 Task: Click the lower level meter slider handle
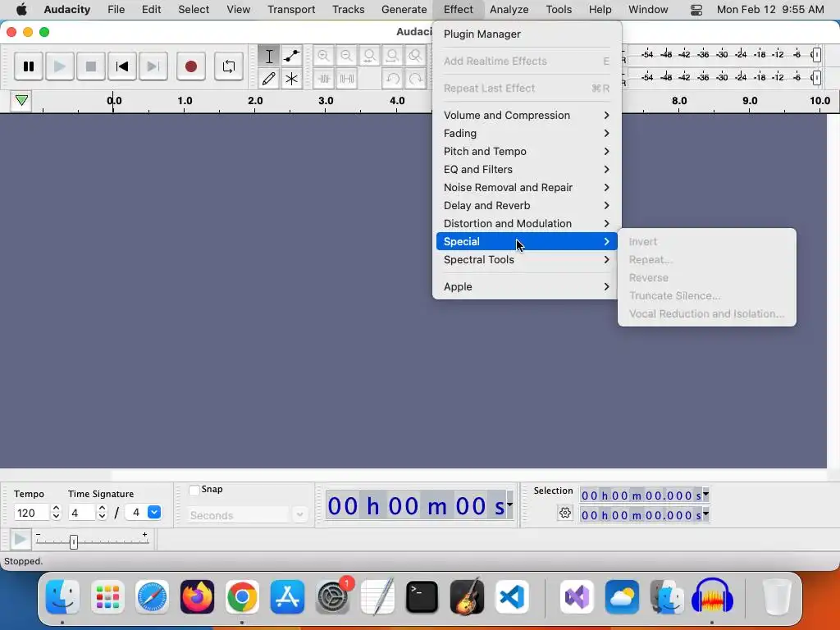click(816, 78)
